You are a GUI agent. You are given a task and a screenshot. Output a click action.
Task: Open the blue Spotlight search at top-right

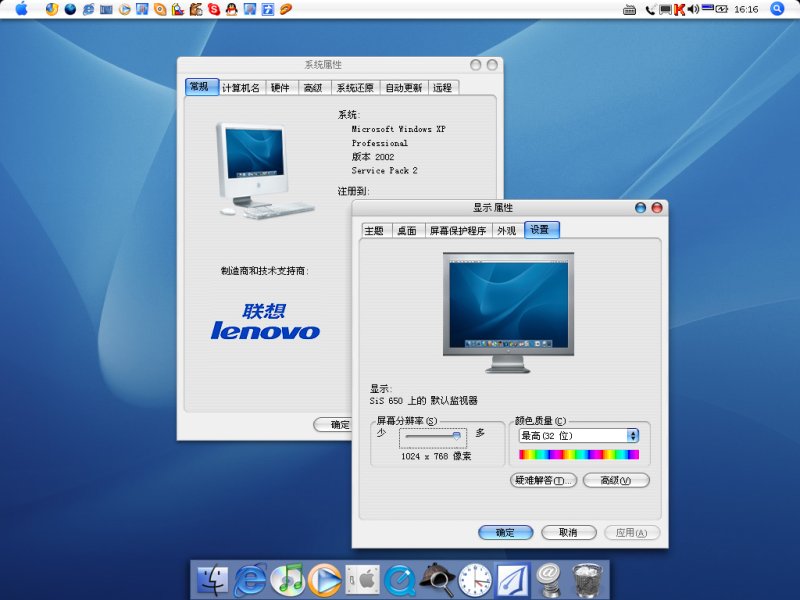pos(777,10)
